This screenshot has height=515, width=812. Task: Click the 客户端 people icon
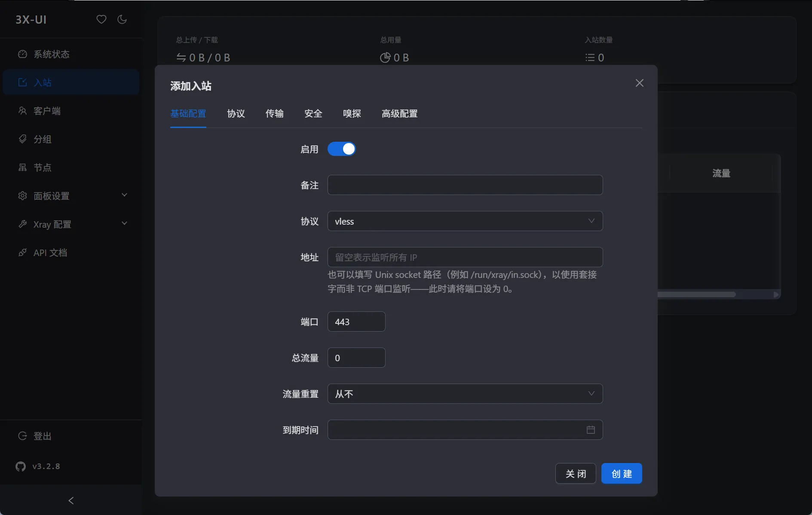22,111
